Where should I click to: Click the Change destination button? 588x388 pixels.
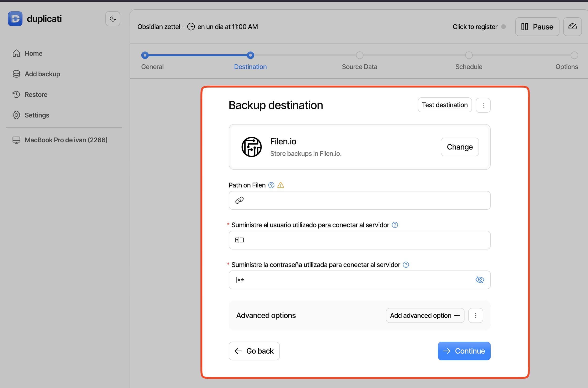[x=459, y=147]
